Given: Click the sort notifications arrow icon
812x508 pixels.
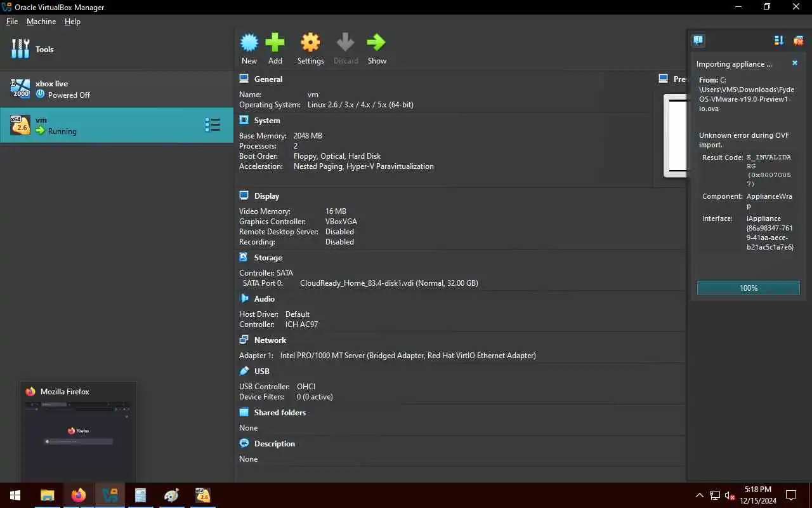Looking at the screenshot, I should pos(779,41).
